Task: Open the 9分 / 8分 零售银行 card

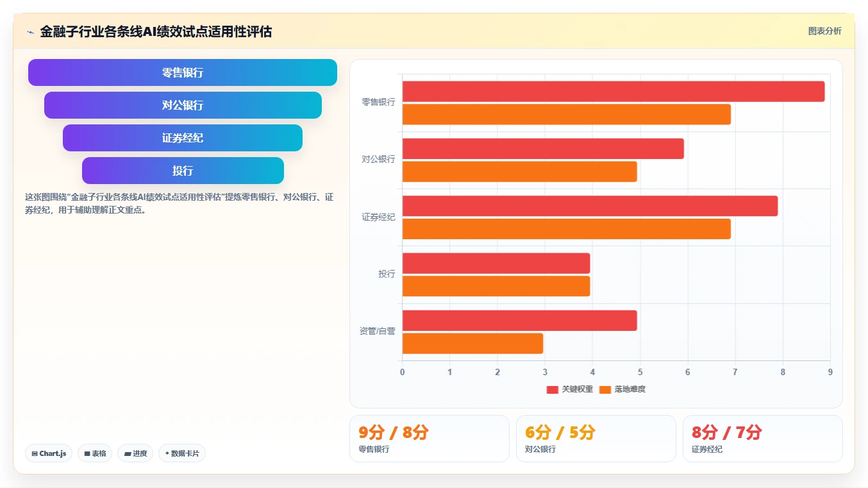Action: click(430, 439)
